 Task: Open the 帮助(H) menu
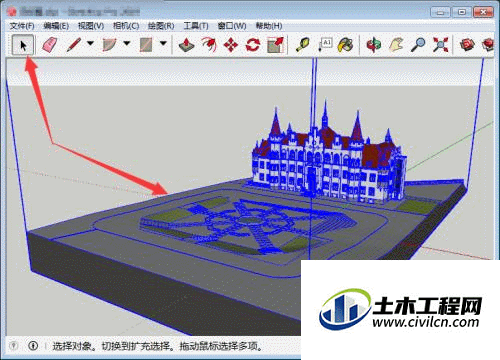point(269,26)
